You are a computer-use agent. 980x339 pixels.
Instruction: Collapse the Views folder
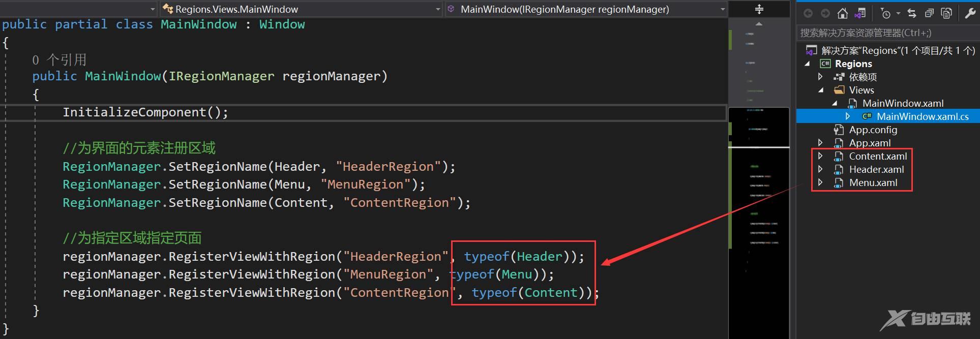coord(821,90)
